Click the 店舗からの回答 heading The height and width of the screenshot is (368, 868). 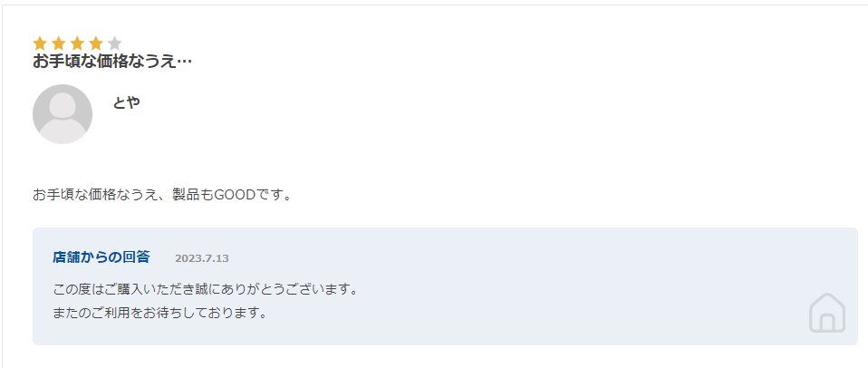click(101, 257)
